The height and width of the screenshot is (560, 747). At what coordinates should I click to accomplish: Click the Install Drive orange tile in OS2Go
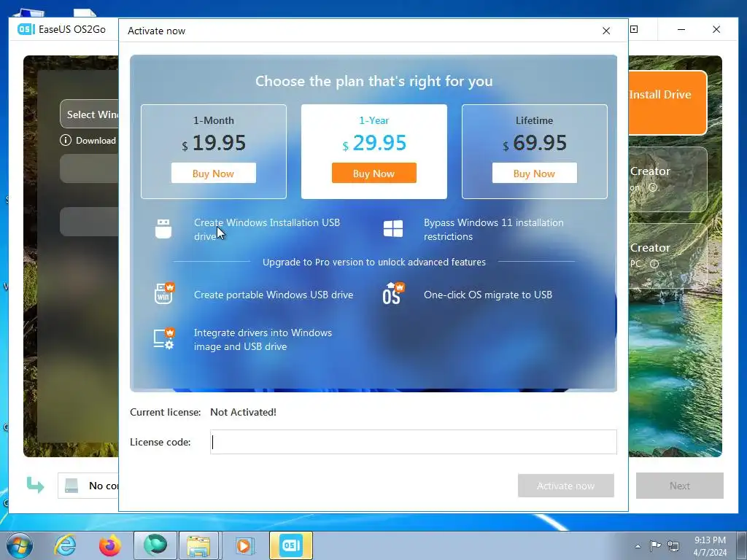tap(667, 102)
